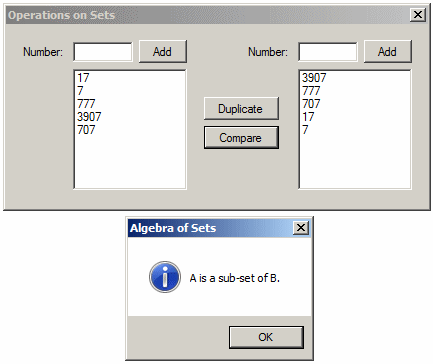Click the Duplicate button
The image size is (433, 364).
pos(241,109)
